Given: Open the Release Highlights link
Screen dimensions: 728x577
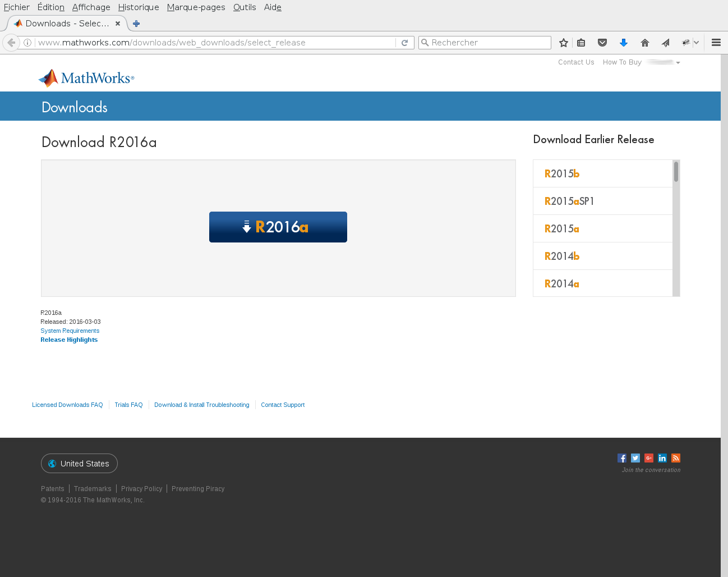Looking at the screenshot, I should [69, 340].
